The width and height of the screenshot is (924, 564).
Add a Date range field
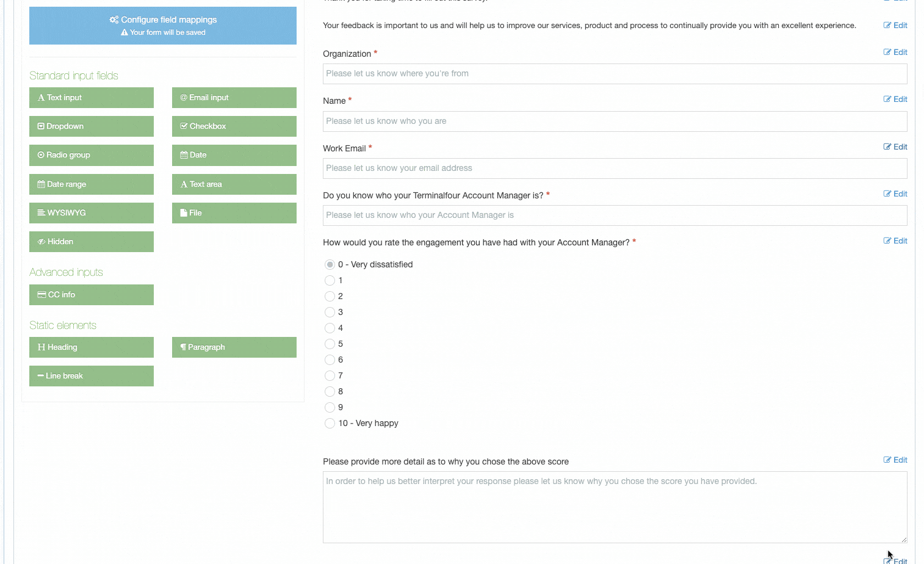point(92,184)
